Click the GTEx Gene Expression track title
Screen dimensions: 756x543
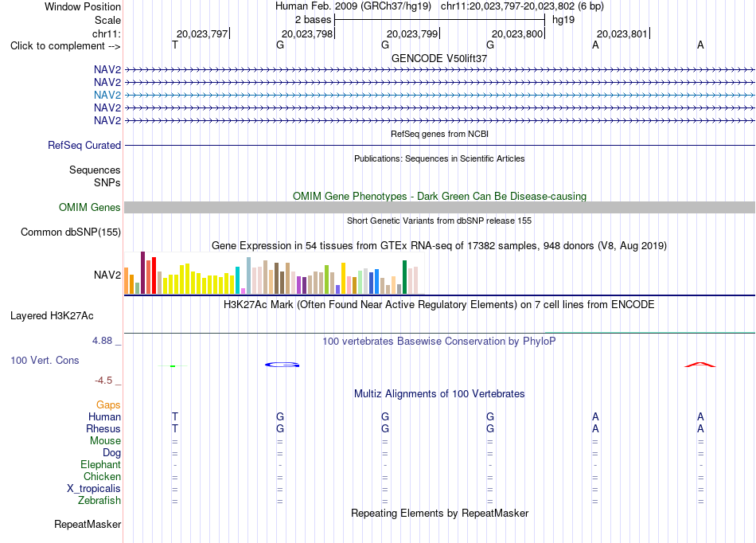tap(439, 245)
